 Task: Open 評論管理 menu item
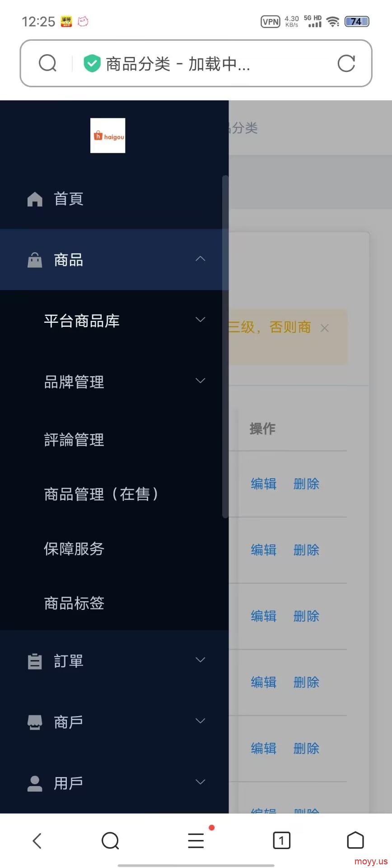pyautogui.click(x=74, y=439)
